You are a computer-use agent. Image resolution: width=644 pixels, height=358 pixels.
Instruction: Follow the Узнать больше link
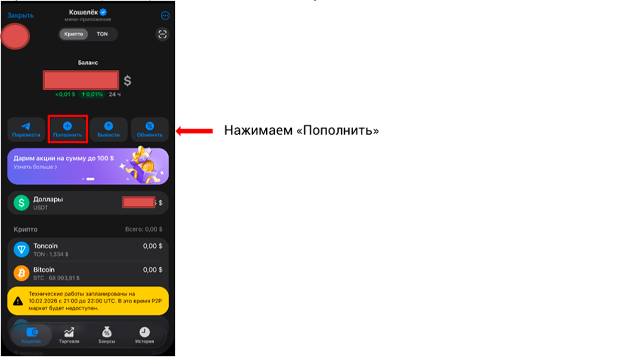tap(35, 167)
